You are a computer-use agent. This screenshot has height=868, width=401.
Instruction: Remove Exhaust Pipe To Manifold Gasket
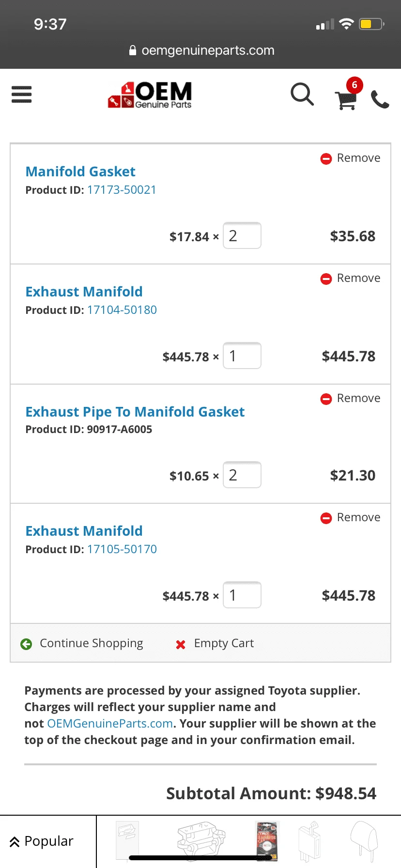pyautogui.click(x=350, y=398)
